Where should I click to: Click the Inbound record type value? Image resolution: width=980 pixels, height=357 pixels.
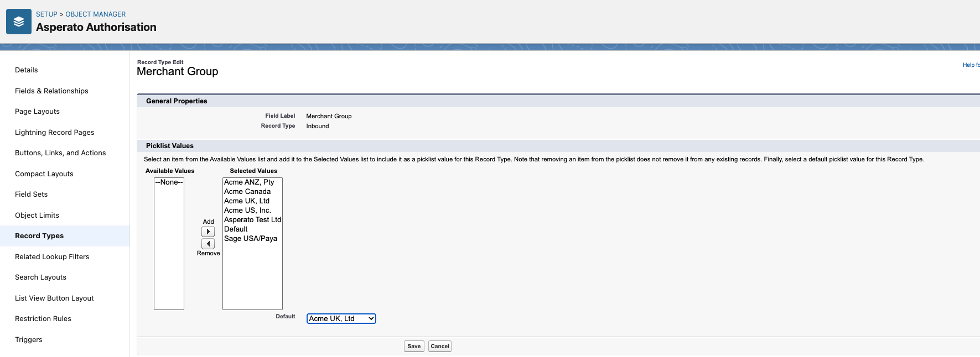tap(318, 126)
